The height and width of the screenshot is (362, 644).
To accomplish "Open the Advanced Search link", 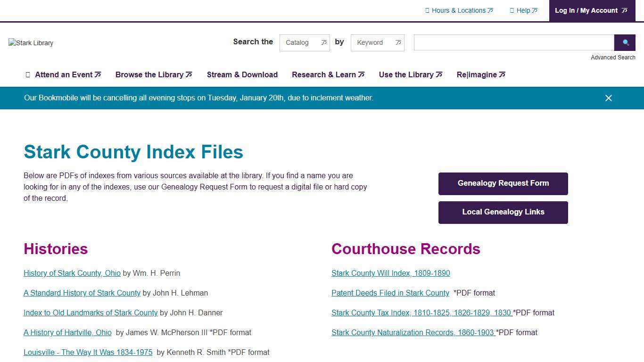I will coord(613,57).
